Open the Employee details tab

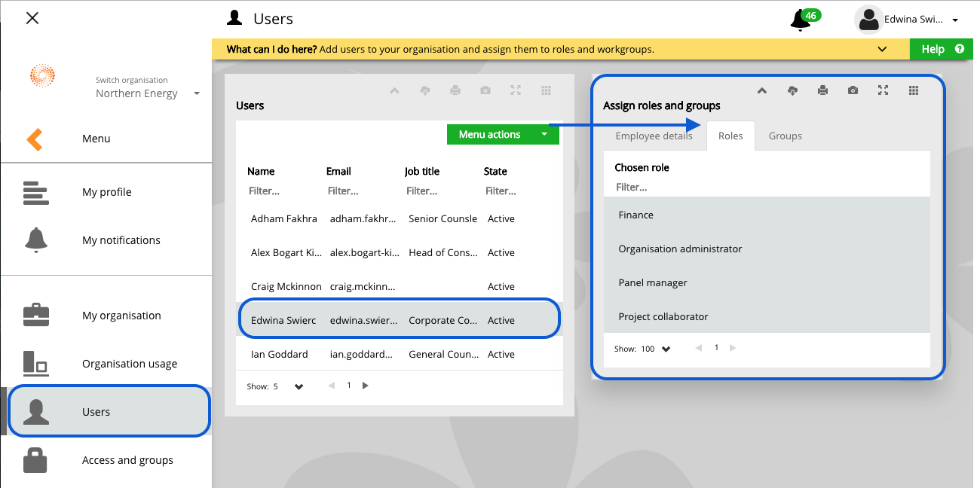[x=654, y=136]
